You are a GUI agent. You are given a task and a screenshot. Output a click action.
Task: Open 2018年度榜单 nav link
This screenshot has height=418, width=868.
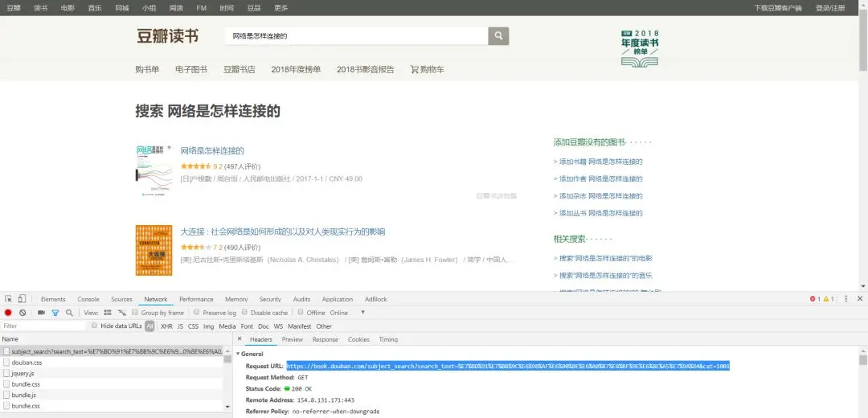[296, 70]
